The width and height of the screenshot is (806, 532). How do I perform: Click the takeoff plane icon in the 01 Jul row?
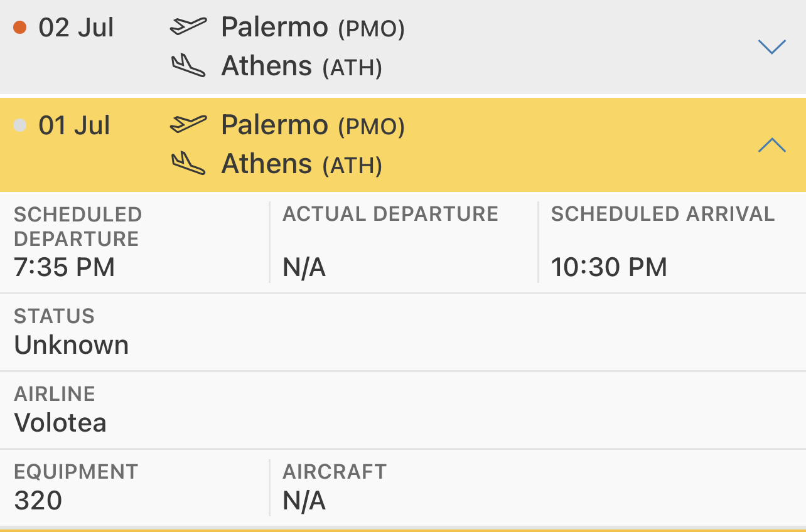coord(188,124)
